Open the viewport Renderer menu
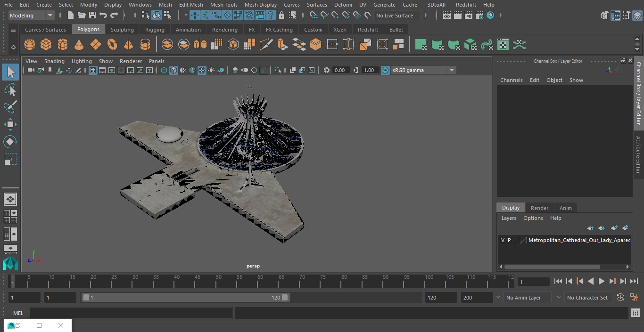This screenshot has height=332, width=644. [131, 61]
